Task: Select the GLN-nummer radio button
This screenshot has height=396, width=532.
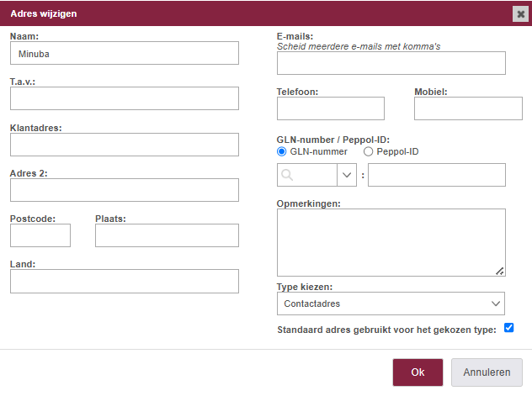Action: tap(282, 151)
